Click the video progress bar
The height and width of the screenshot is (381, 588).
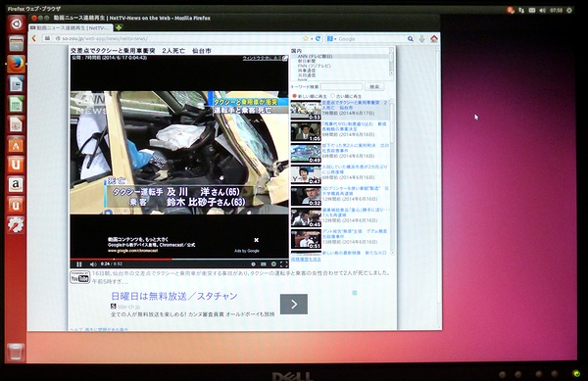click(x=179, y=259)
